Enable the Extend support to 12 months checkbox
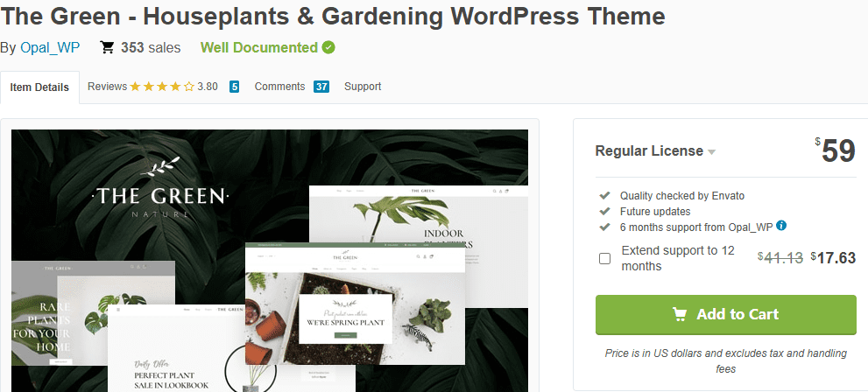Viewport: 868px width, 392px height. click(605, 258)
